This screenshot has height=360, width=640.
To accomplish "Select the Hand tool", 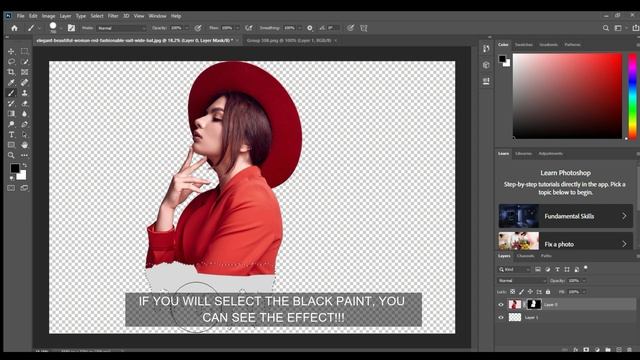I will pos(24,145).
